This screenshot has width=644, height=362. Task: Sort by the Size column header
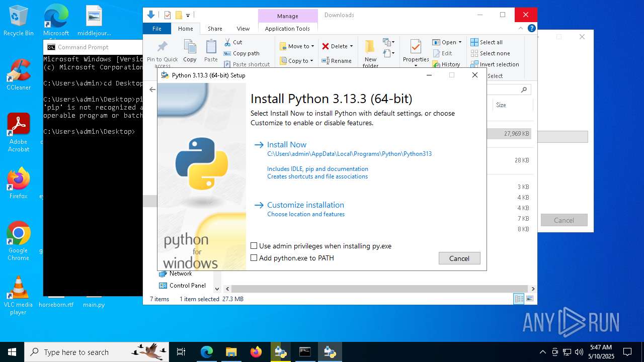(x=512, y=105)
